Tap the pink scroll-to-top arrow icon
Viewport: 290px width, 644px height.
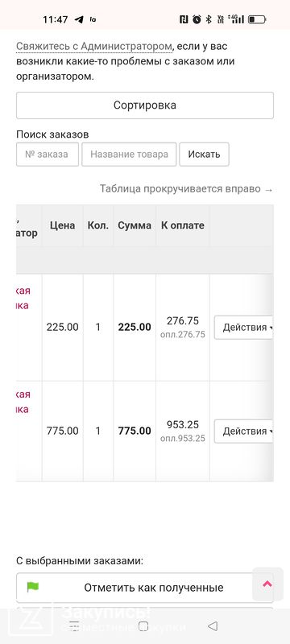coord(267,584)
